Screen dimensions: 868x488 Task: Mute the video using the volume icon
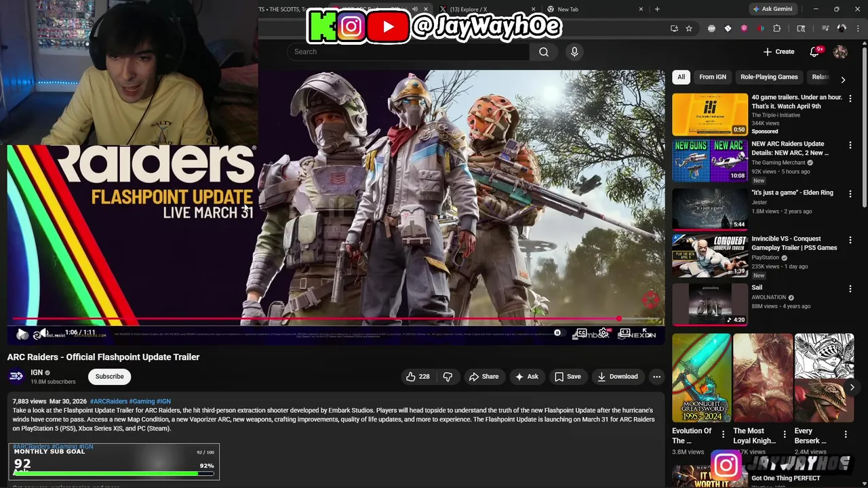coord(42,333)
